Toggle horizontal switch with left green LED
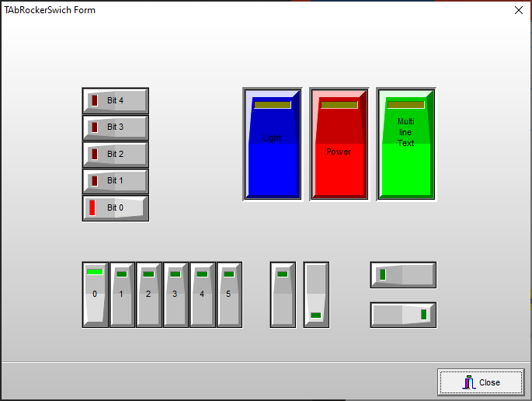The width and height of the screenshot is (532, 401). (x=403, y=275)
